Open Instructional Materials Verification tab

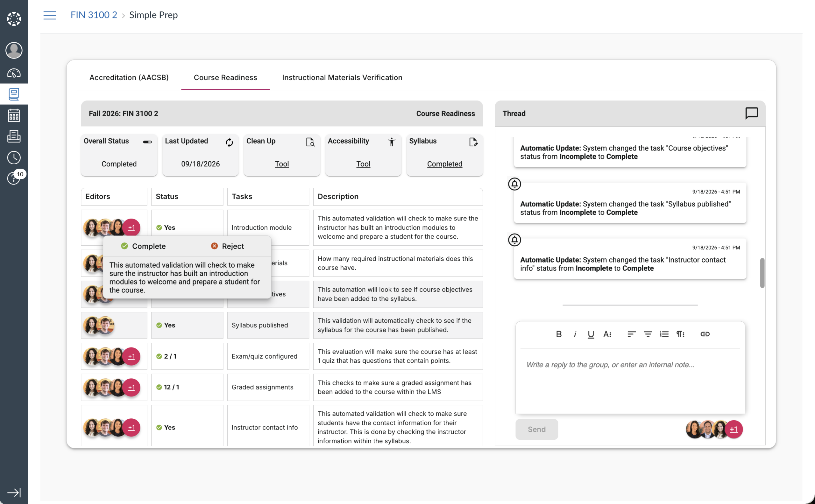coord(342,77)
